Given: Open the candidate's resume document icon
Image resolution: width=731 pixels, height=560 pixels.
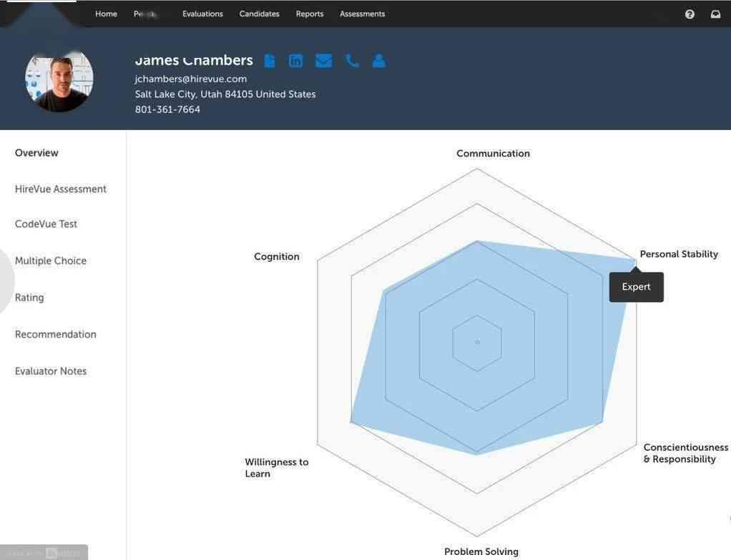Looking at the screenshot, I should pos(270,61).
